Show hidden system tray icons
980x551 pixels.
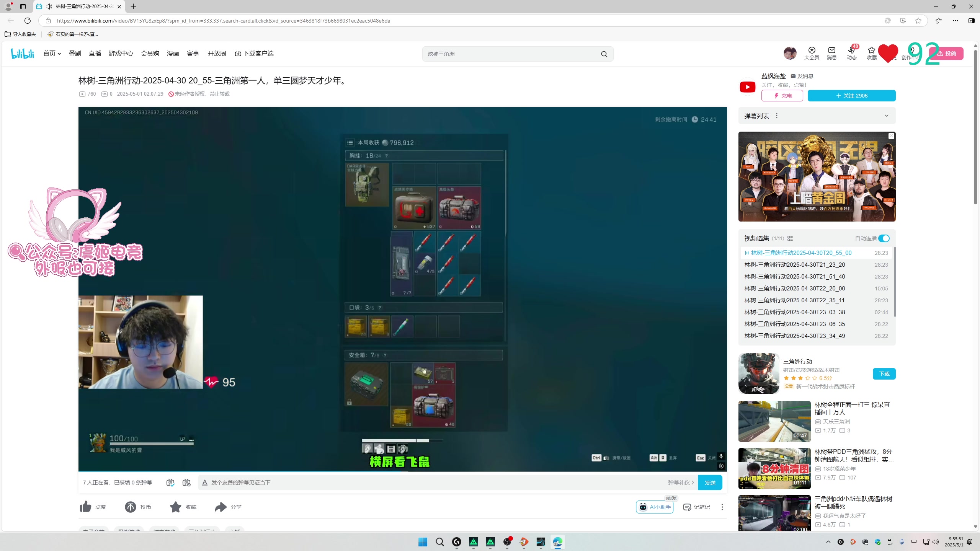coord(828,542)
